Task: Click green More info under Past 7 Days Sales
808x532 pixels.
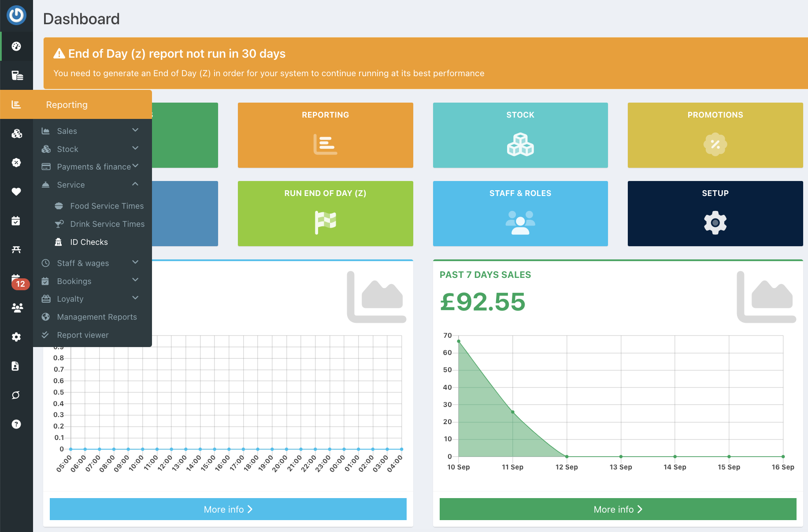Action: coord(618,509)
